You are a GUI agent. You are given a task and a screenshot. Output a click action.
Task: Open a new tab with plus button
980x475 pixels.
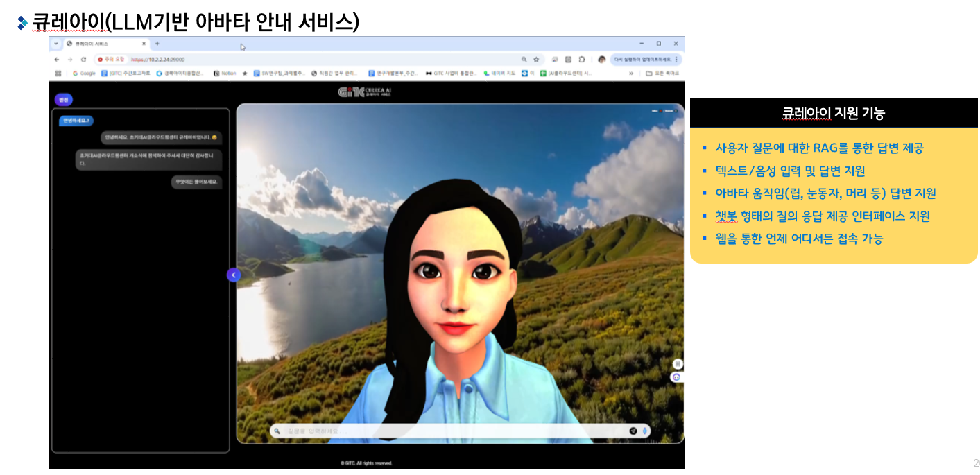tap(157, 43)
